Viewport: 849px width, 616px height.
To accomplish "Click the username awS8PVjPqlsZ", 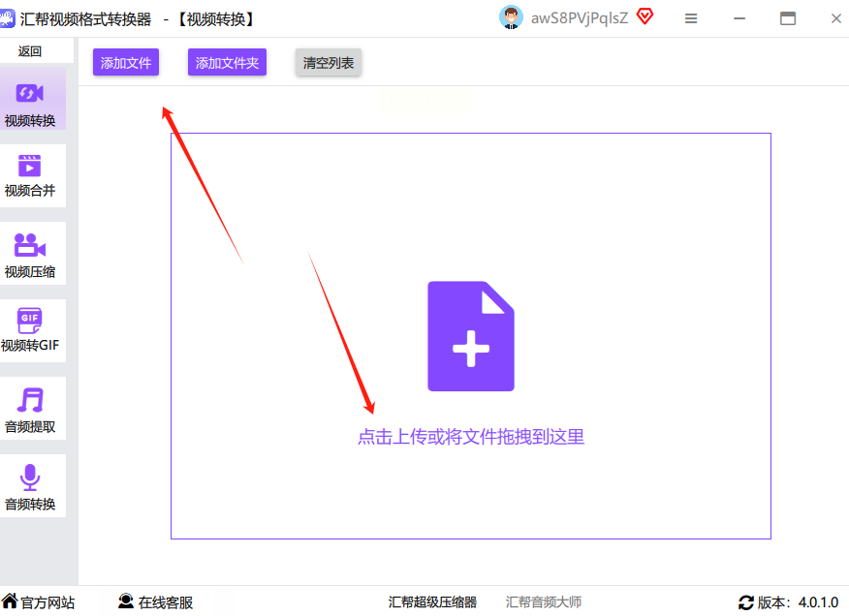I will click(580, 18).
